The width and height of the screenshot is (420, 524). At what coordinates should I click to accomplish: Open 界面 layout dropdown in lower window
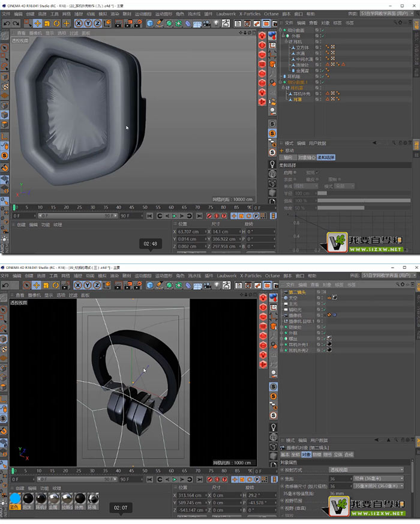pos(389,276)
